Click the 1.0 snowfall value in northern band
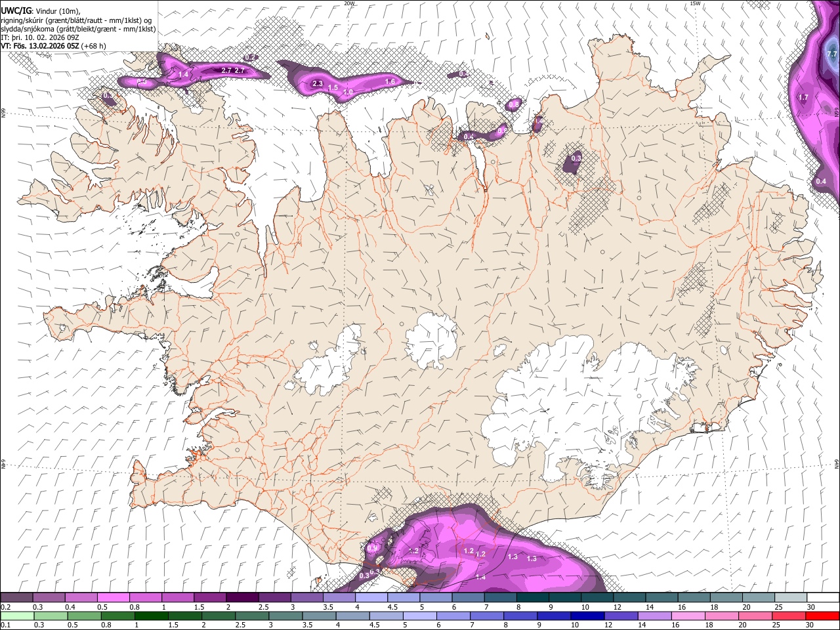 (x=348, y=92)
